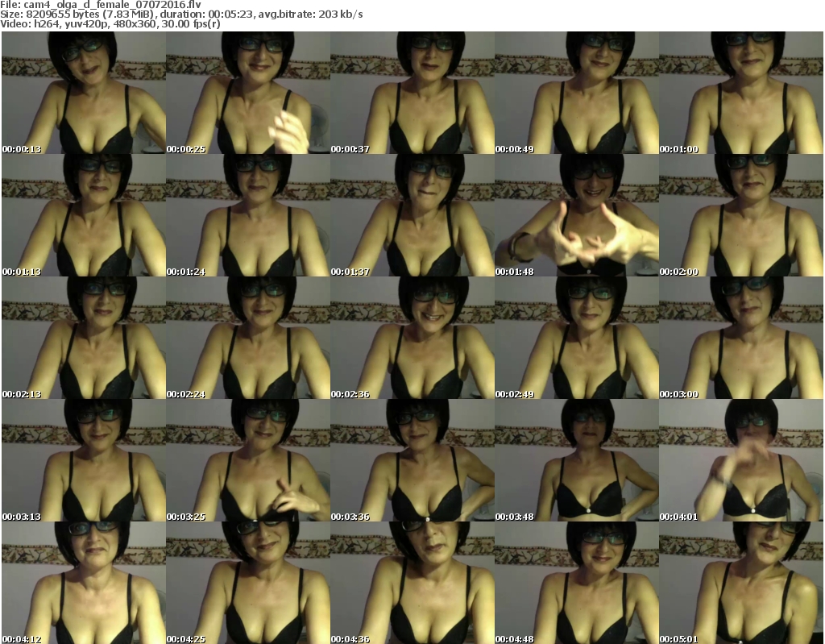Click the file name text 'cam4_olga_d_female_07072016.flv'
Screen dimensions: 825x644
(x=112, y=5)
